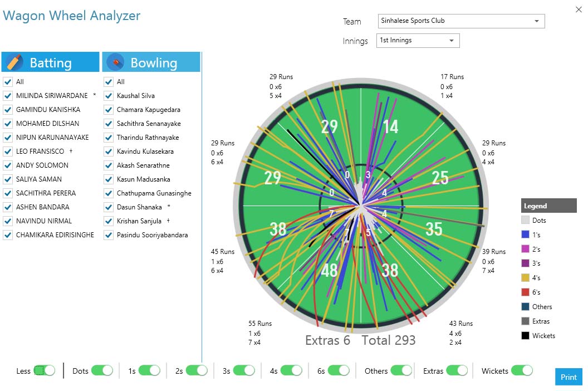Click the red 6's legend swatch
Image resolution: width=588 pixels, height=391 pixels.
[x=525, y=292]
